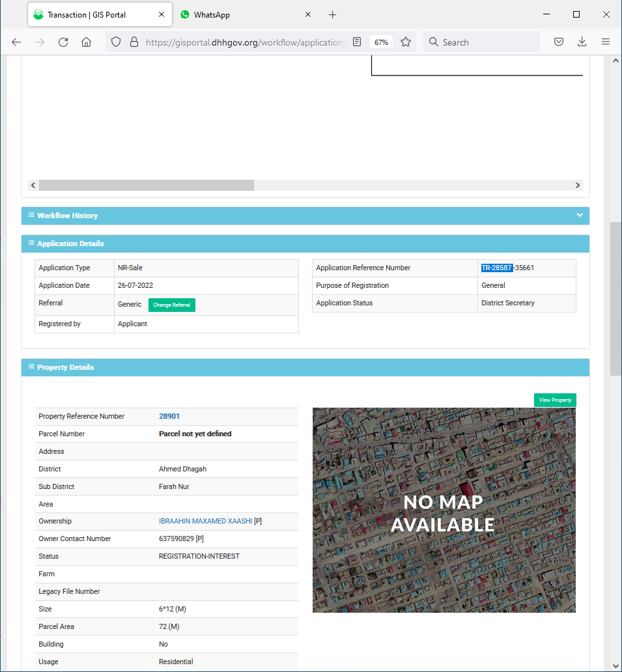The height and width of the screenshot is (672, 622).
Task: Click the horizontal scrollbar thumb
Action: tap(147, 185)
